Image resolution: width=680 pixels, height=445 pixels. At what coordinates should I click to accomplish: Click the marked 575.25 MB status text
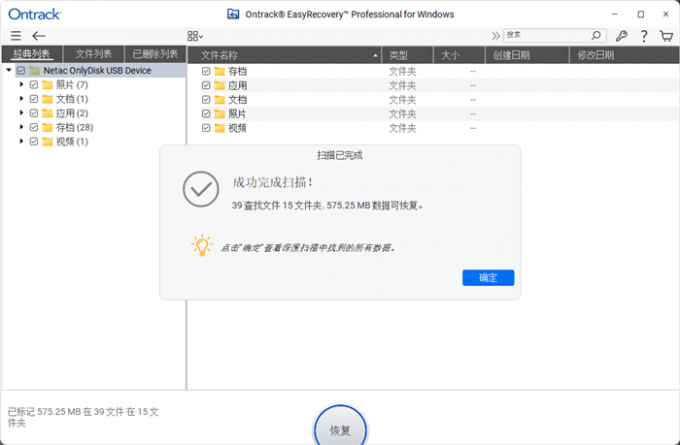[83, 417]
